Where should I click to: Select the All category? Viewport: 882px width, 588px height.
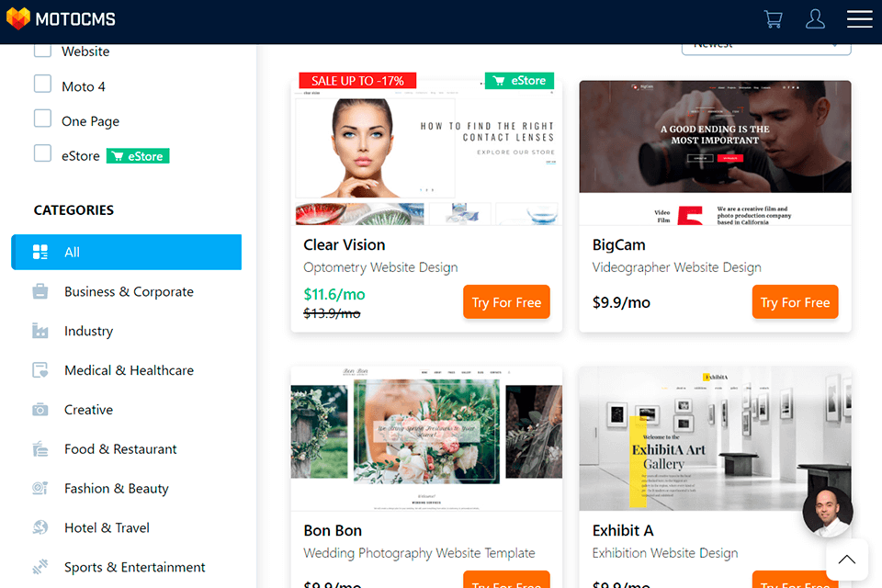pos(127,252)
